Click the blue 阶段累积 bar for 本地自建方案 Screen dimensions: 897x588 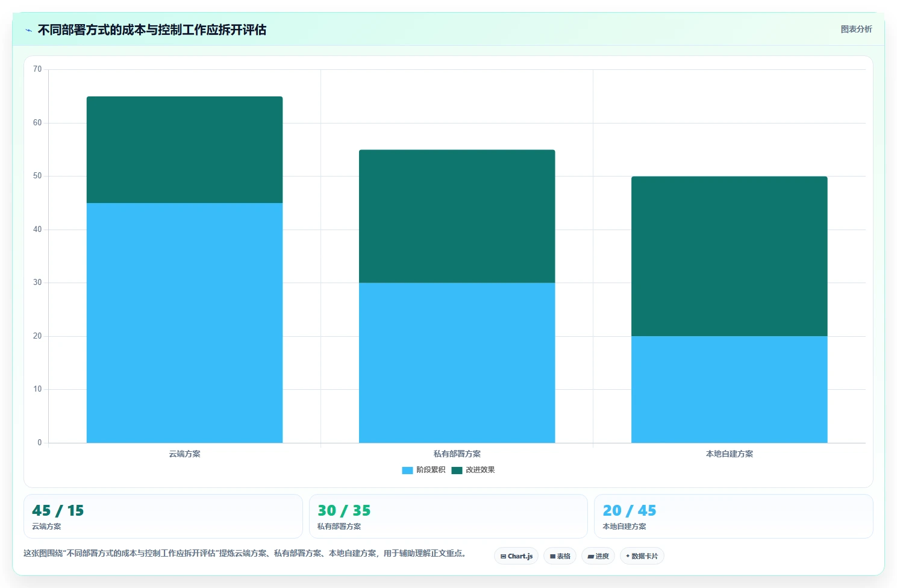729,389
